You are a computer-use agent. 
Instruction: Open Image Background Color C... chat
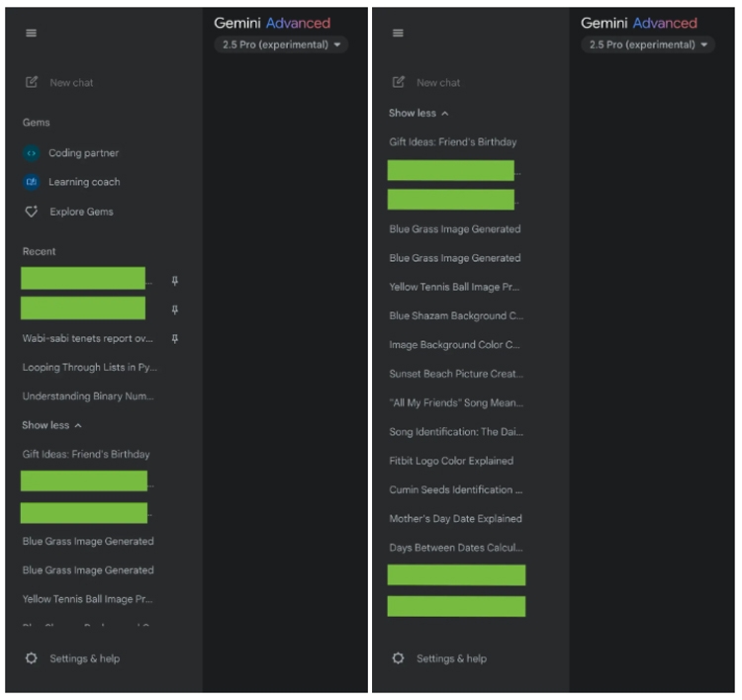(454, 345)
